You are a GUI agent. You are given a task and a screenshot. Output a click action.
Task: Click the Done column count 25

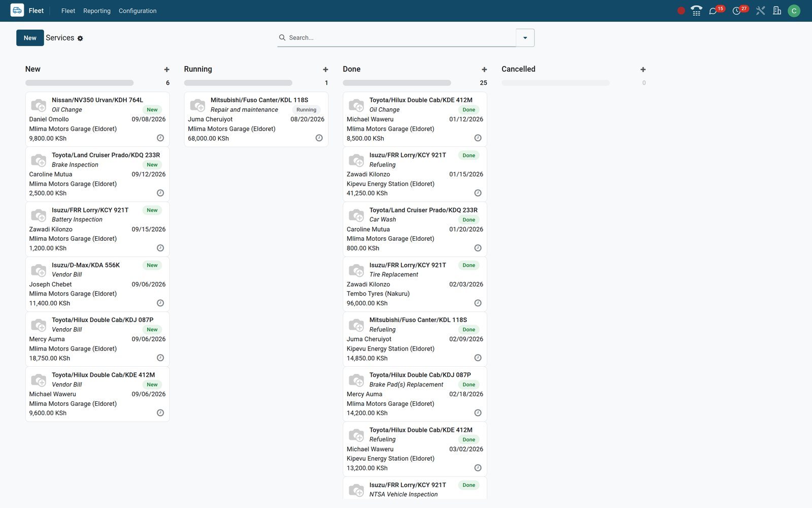pos(483,83)
